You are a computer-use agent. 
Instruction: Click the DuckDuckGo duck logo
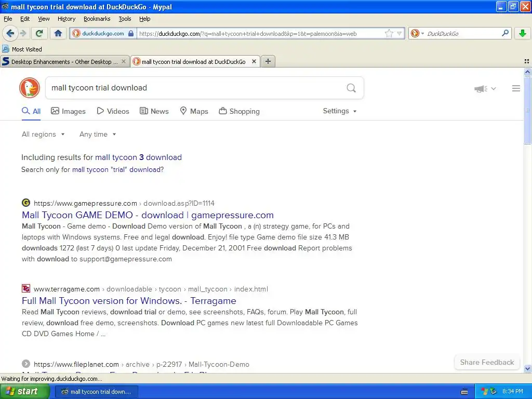[x=30, y=88]
